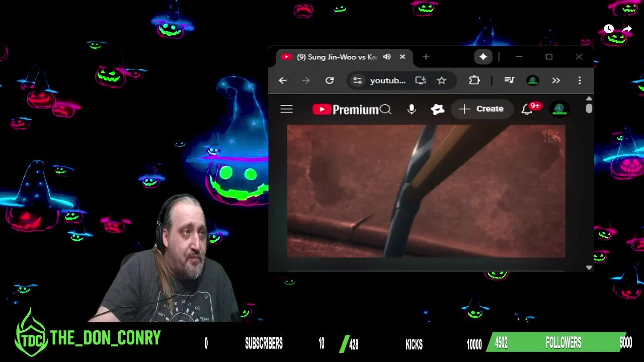Image resolution: width=644 pixels, height=362 pixels.
Task: Mute the tab using the speaker icon
Action: [x=387, y=57]
